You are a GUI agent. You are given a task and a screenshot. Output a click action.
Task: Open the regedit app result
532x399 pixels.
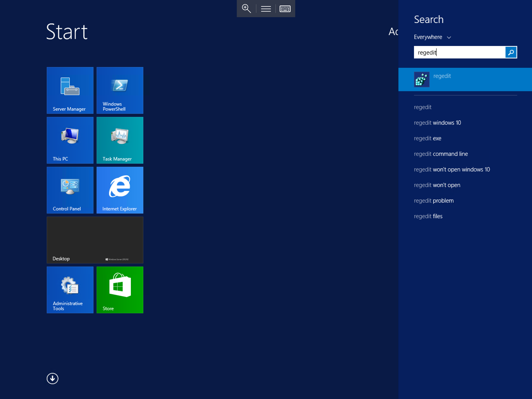(465, 79)
